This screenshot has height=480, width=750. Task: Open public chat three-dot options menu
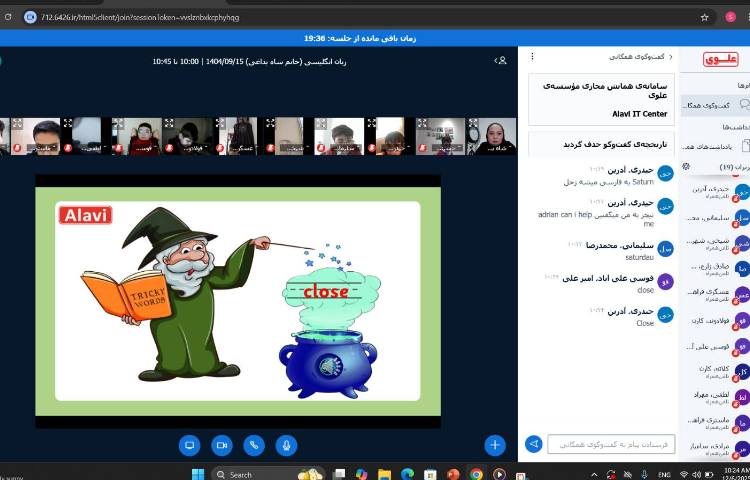click(x=532, y=58)
